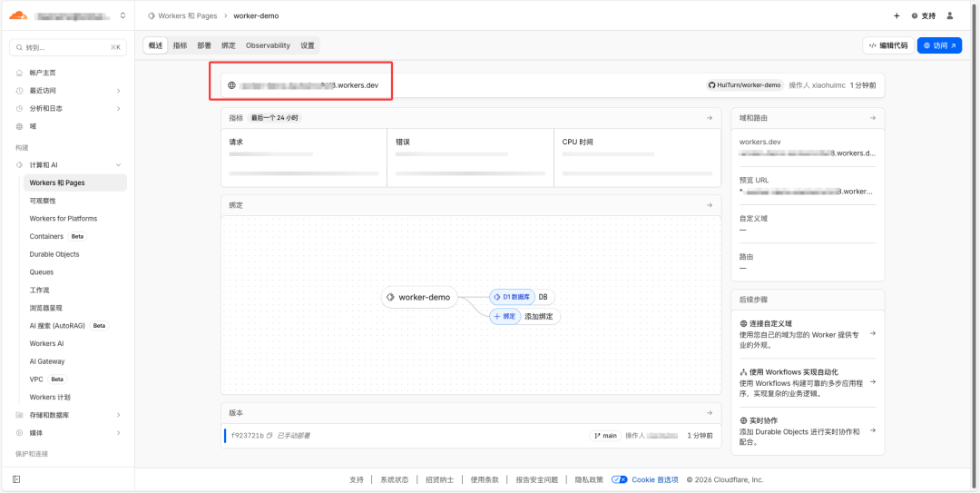The height and width of the screenshot is (493, 980).
Task: Expand the 最近访问 submenu arrow
Action: [119, 91]
